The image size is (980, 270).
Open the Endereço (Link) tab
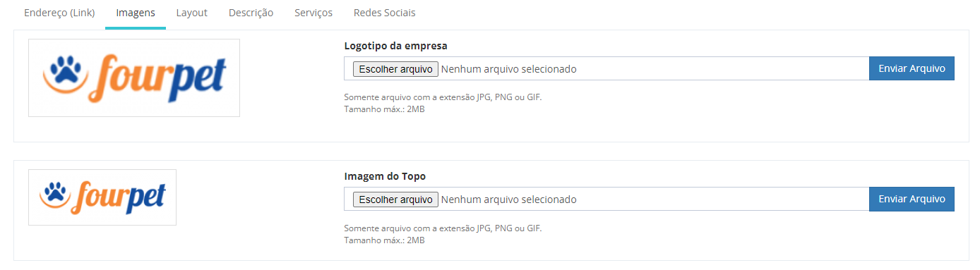click(x=59, y=13)
